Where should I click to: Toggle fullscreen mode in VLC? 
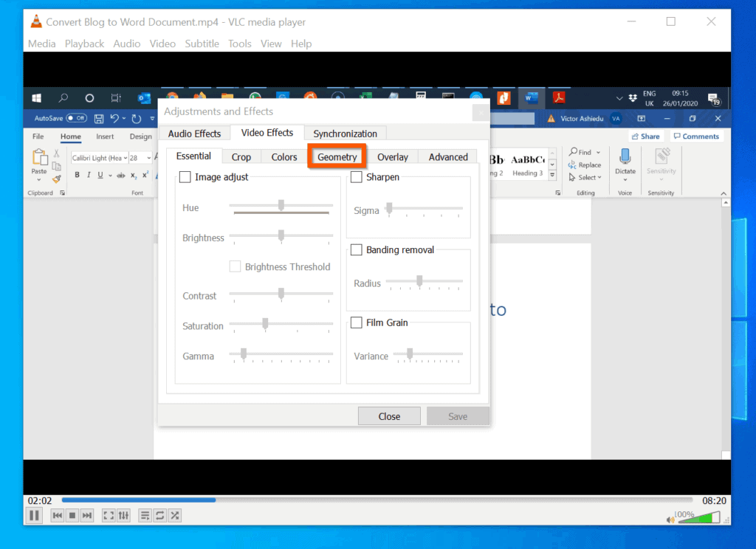pos(108,515)
